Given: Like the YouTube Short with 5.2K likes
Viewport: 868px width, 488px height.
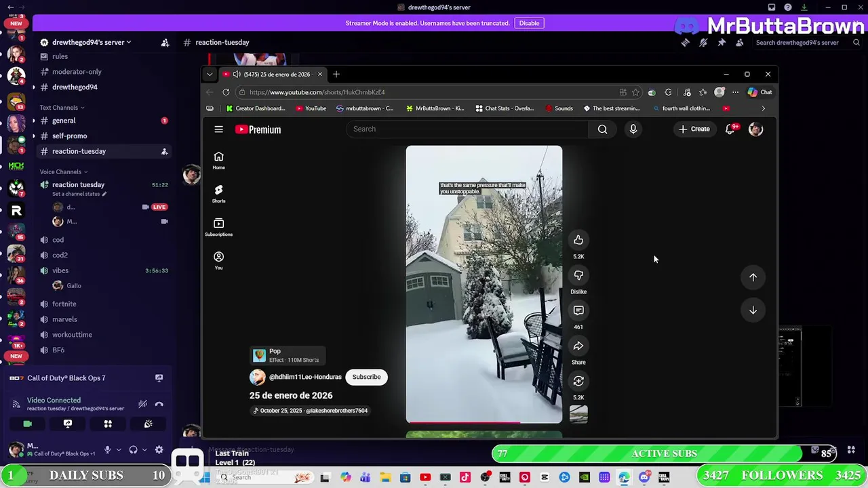Looking at the screenshot, I should pyautogui.click(x=578, y=240).
